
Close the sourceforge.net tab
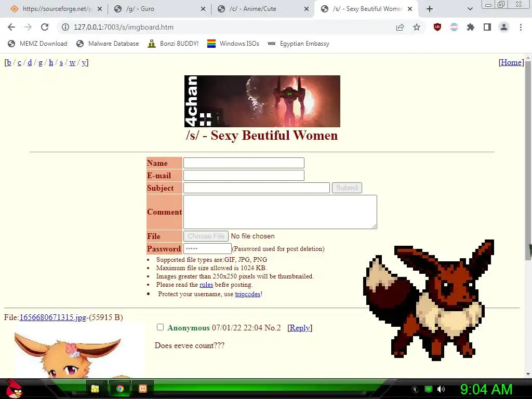(99, 9)
